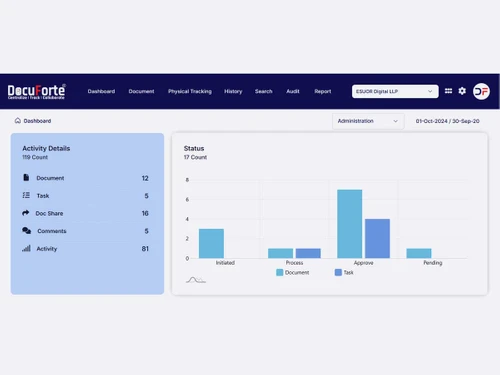Click the DocuForte logo

(x=36, y=92)
